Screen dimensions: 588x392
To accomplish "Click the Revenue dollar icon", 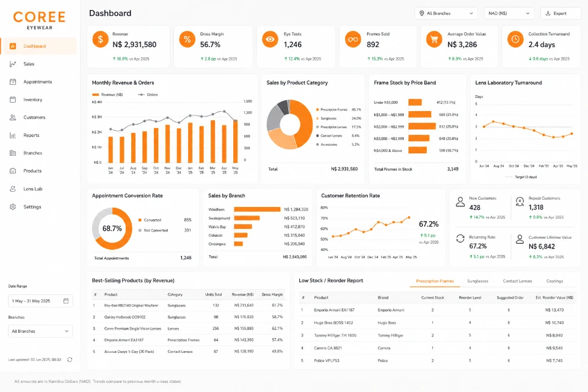I will [100, 40].
